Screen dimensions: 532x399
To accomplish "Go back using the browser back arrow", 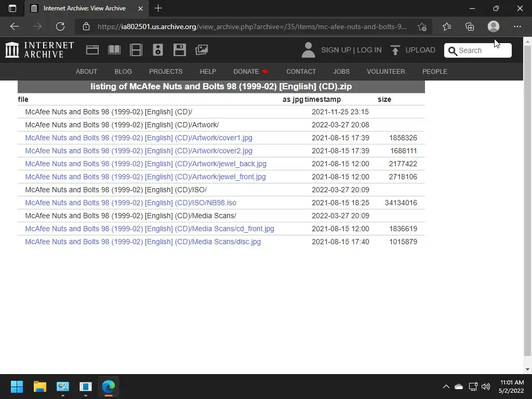I will pyautogui.click(x=14, y=26).
